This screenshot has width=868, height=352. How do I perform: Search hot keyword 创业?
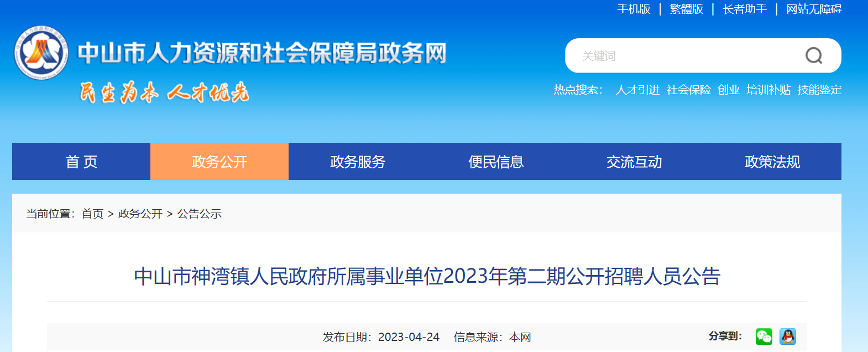[729, 90]
